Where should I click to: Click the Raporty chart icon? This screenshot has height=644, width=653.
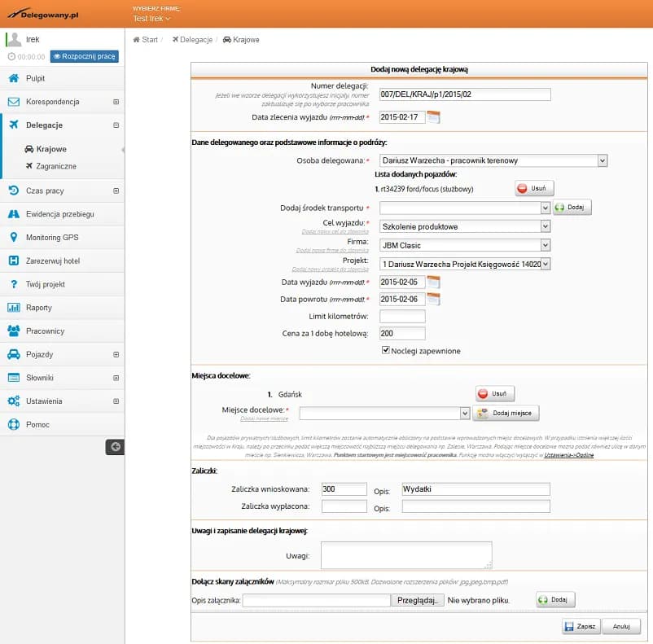click(13, 308)
